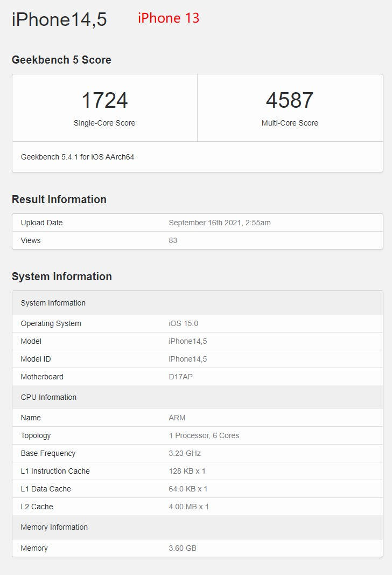Click the Geekbench 5 Score heading
The image size is (392, 575).
coord(61,60)
